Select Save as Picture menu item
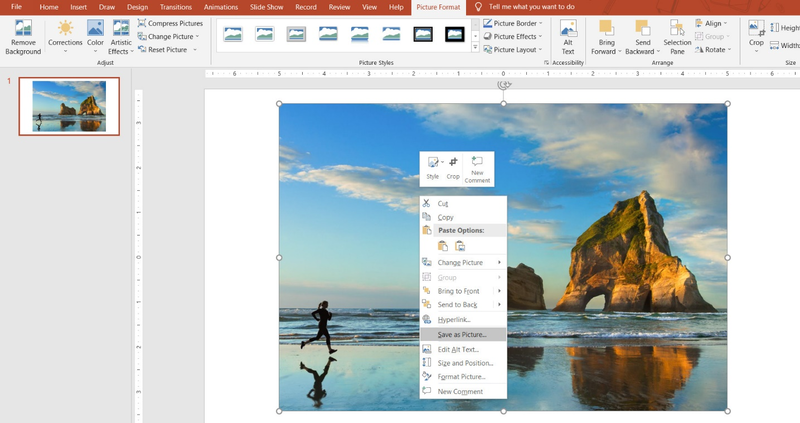 pyautogui.click(x=463, y=335)
